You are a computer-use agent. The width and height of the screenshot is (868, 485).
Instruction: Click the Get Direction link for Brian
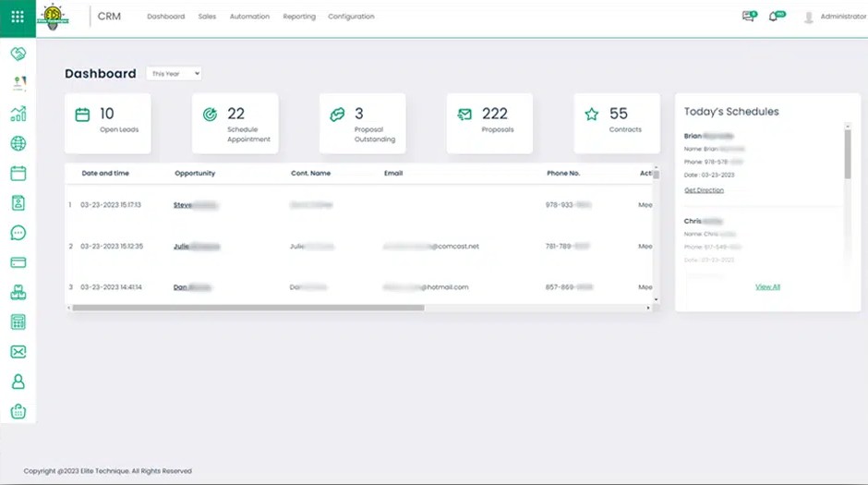click(704, 190)
